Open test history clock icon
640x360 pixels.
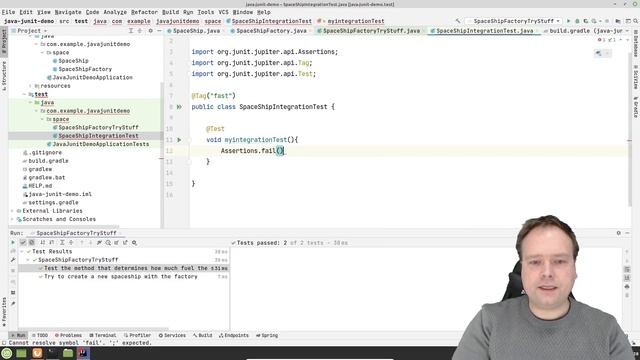click(x=108, y=242)
